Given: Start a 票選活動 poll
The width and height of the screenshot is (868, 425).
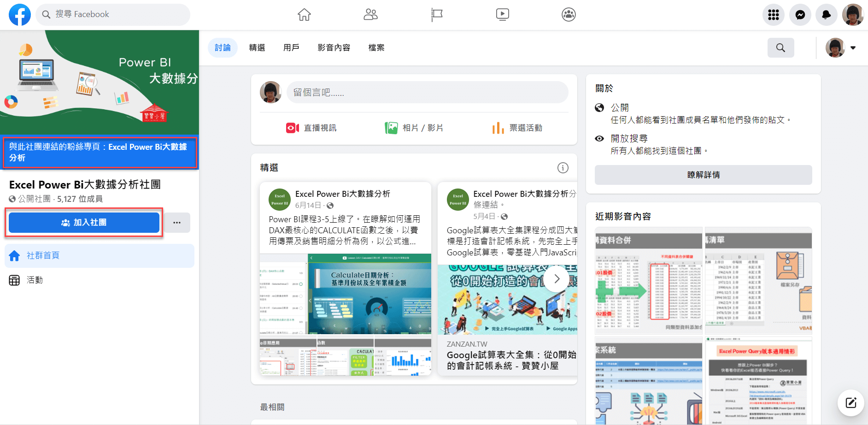Looking at the screenshot, I should [x=517, y=128].
